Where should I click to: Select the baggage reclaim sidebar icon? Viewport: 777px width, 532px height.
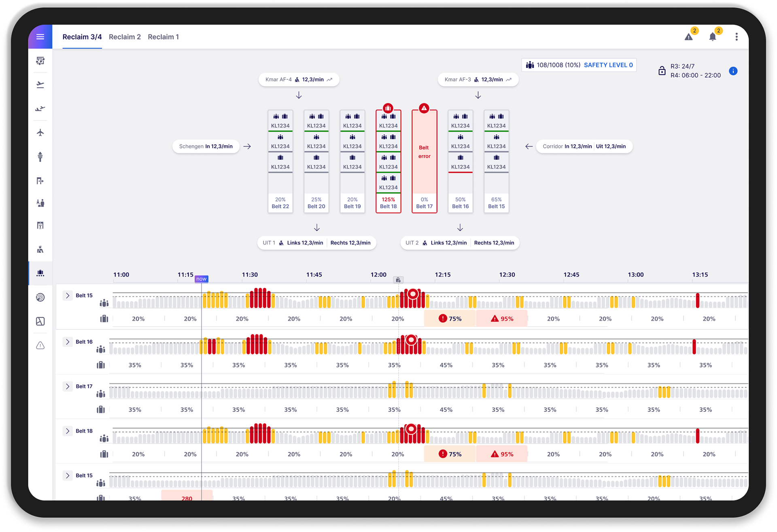point(40,273)
